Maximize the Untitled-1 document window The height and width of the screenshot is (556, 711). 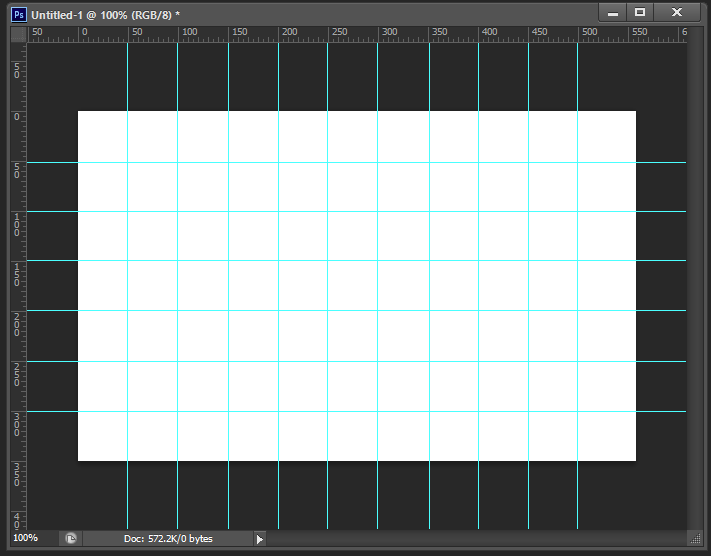[x=640, y=13]
